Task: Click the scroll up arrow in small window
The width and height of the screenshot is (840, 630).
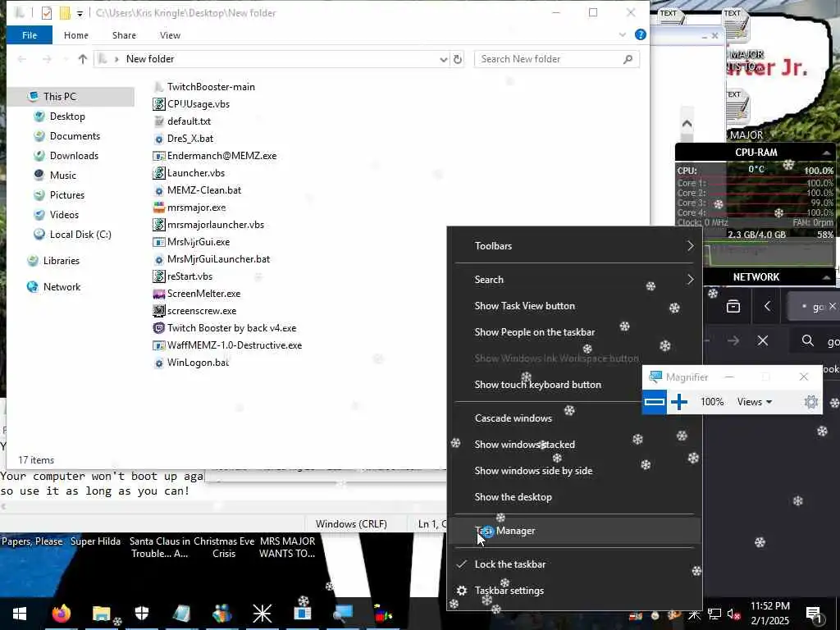Action: pos(687,124)
